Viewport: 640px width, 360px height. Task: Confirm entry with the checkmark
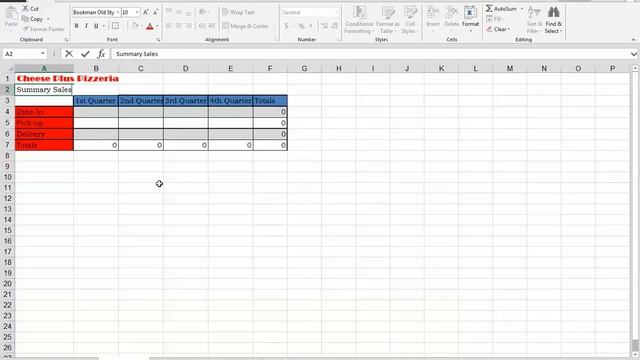pos(85,54)
